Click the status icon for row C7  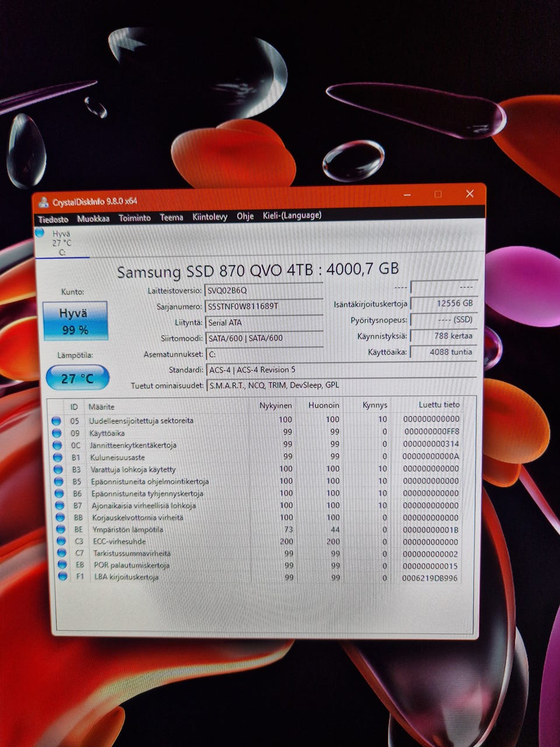click(62, 553)
